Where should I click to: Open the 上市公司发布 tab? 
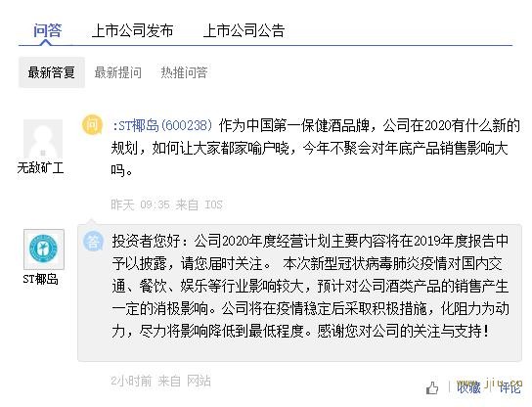132,31
